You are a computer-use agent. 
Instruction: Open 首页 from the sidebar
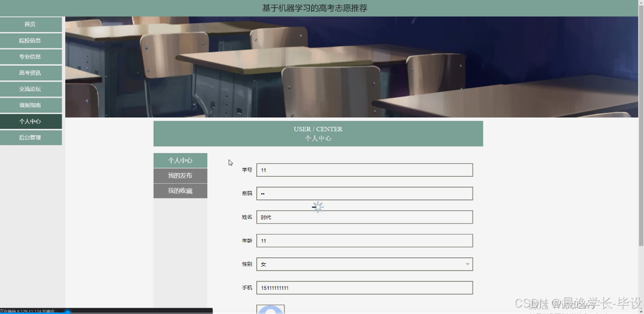point(31,24)
